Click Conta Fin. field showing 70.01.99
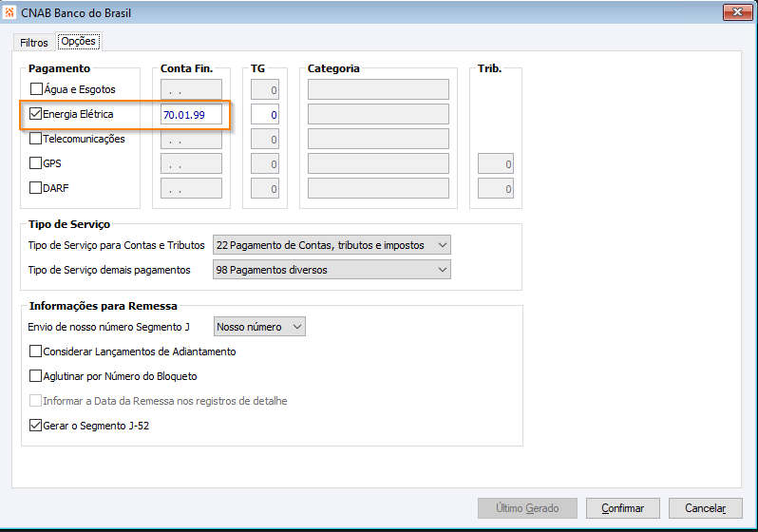Screen dimensions: 758x532 [192, 115]
